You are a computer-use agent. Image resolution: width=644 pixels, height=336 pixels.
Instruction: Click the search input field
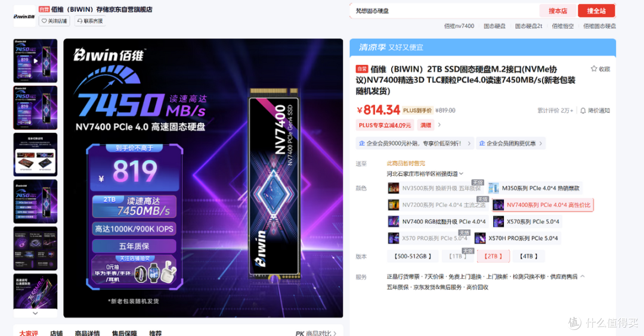(444, 11)
